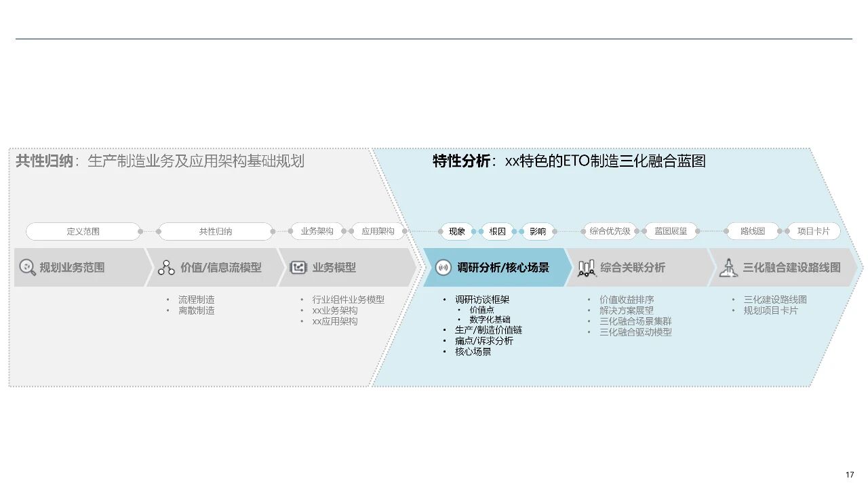Click the slide page number 17

[x=850, y=474]
